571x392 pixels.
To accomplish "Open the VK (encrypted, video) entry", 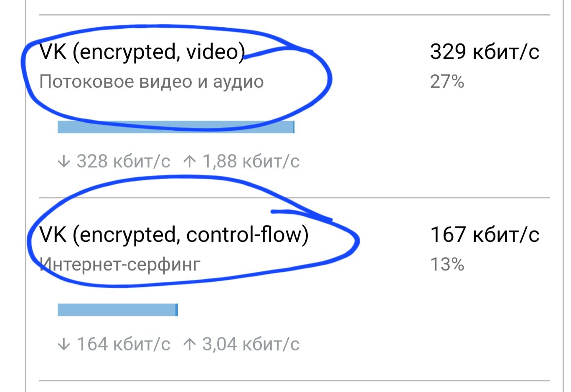I will [x=142, y=52].
